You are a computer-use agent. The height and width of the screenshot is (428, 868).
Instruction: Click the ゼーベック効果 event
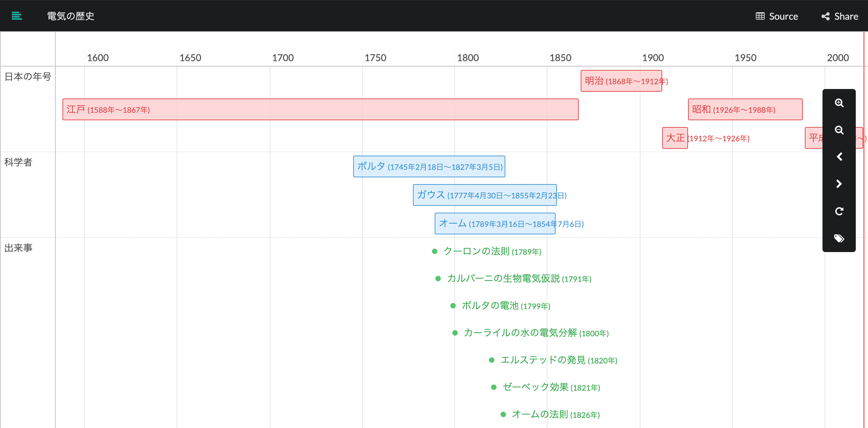[546, 387]
